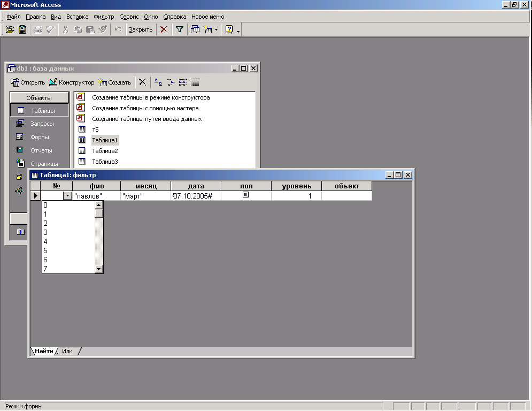Click the Save floppy disk icon
The width and height of the screenshot is (532, 411).
(22, 29)
